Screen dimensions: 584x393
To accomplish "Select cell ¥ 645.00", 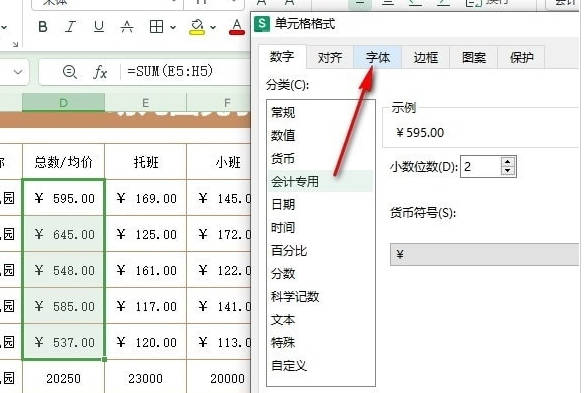I will (x=64, y=234).
